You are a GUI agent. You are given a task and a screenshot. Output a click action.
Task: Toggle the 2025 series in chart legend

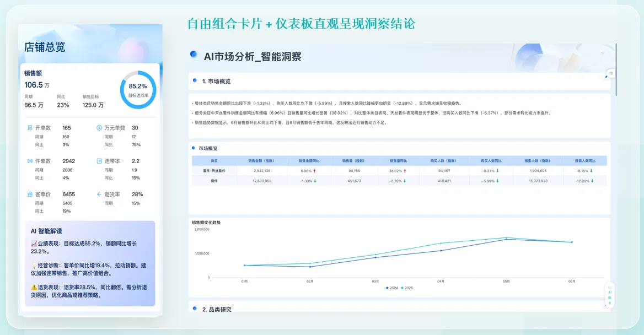tap(406, 288)
